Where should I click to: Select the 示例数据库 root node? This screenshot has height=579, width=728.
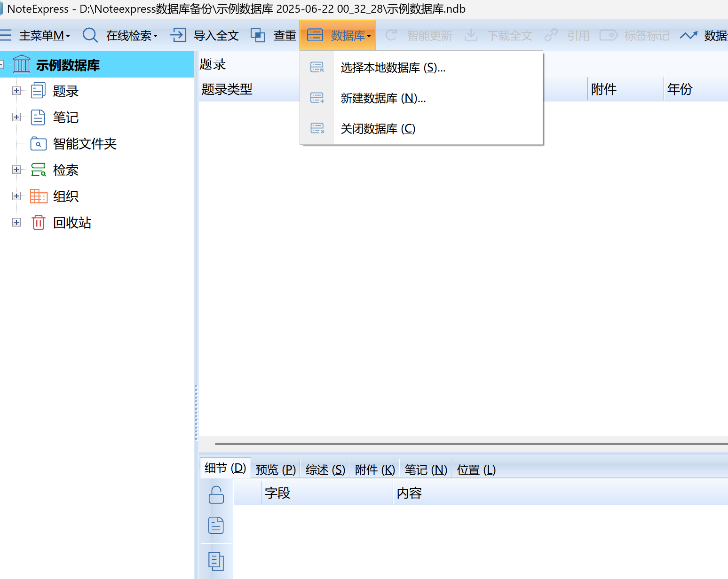(68, 65)
